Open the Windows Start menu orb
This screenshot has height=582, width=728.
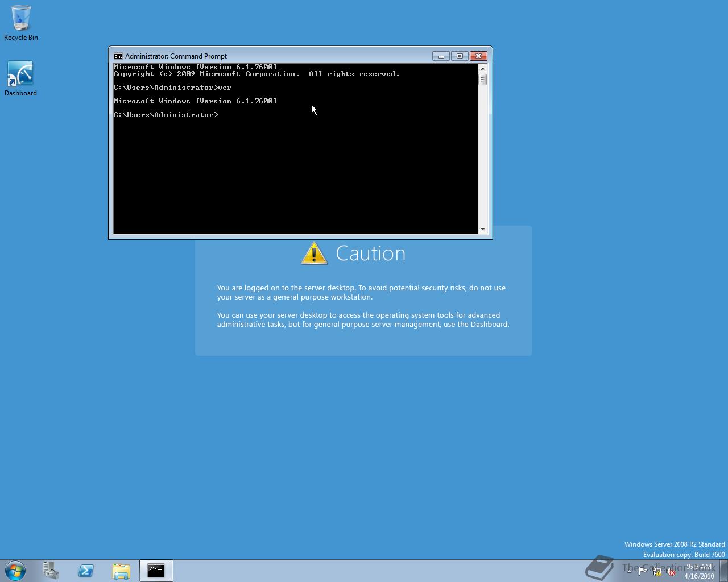15,571
